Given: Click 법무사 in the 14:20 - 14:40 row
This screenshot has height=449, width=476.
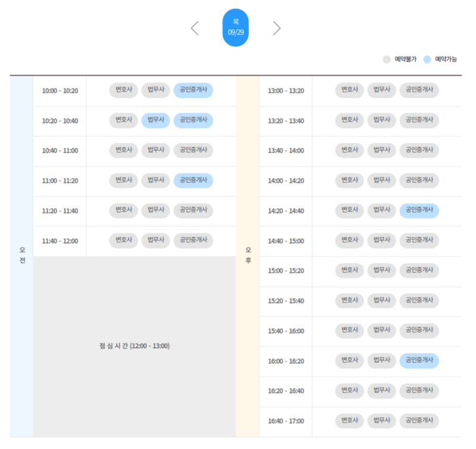Looking at the screenshot, I should (x=381, y=211).
